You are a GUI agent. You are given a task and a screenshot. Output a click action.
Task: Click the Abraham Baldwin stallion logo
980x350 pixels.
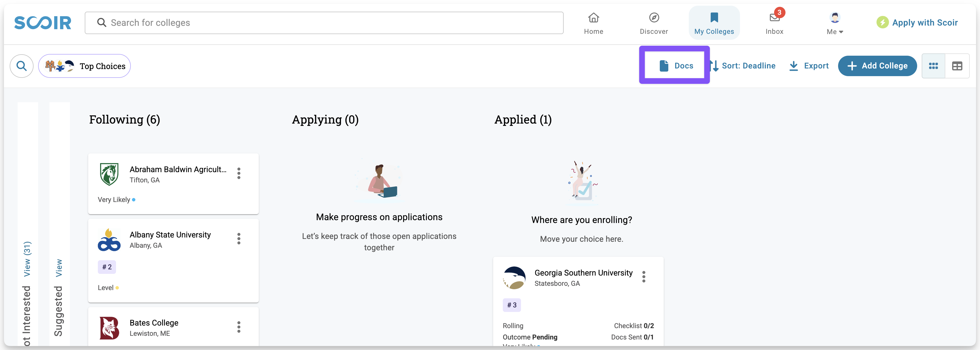tap(109, 174)
